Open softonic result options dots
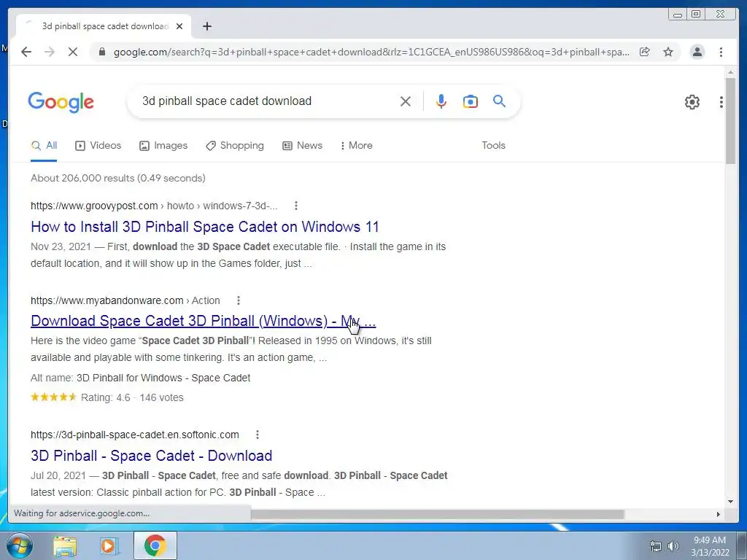Screen dimensions: 747x560 click(258, 435)
